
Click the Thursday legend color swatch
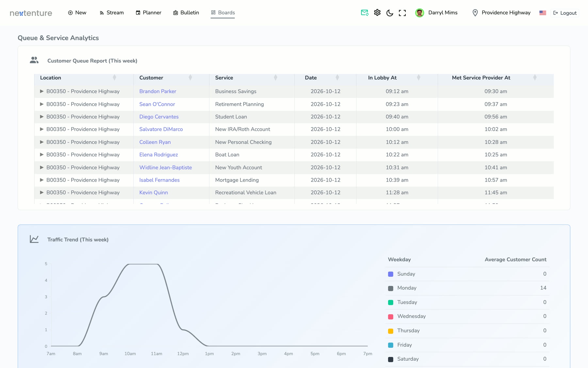pos(391,331)
